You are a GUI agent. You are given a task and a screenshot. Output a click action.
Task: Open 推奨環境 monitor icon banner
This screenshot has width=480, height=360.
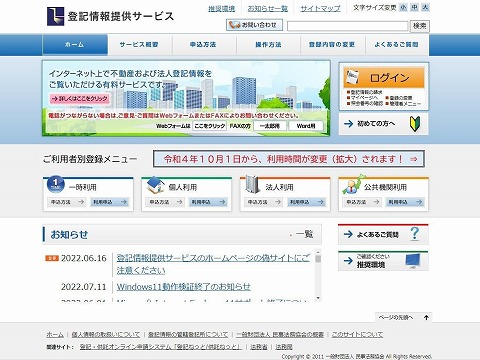pyautogui.click(x=383, y=261)
